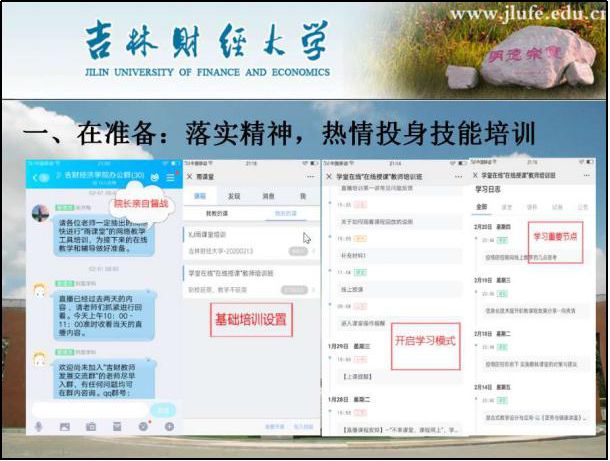Tap the microphone icon in chat toolbar
610x461 pixels.
(38, 427)
